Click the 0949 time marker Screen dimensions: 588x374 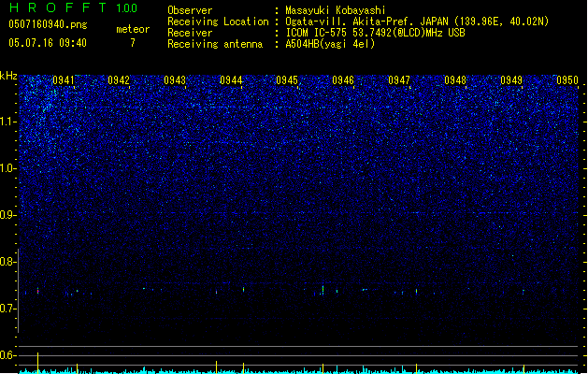[x=511, y=80]
